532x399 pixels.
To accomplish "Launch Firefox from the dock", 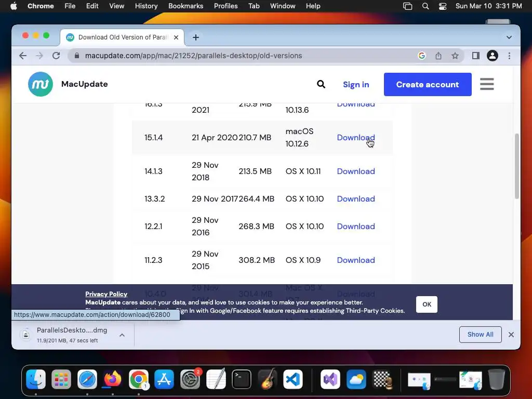I will tap(113, 379).
